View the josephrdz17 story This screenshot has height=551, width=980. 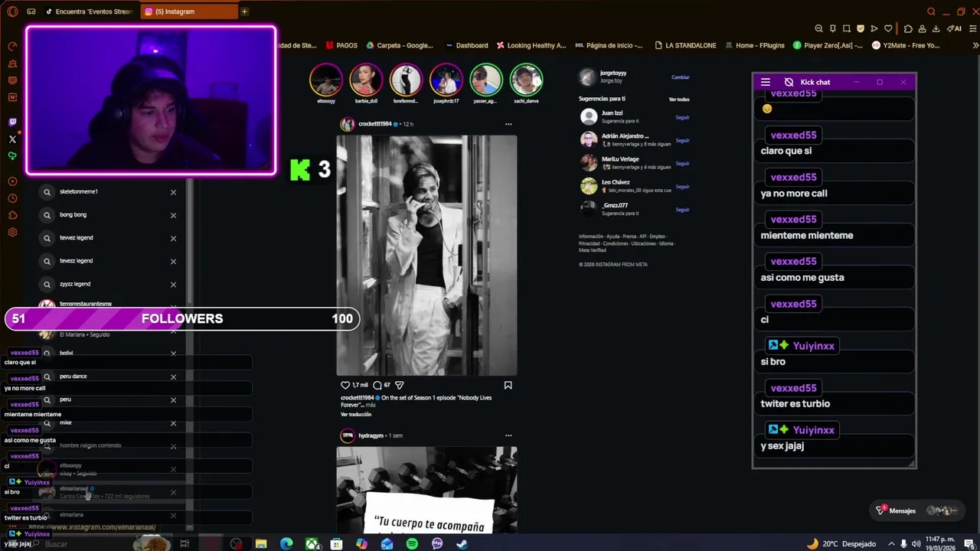[446, 80]
